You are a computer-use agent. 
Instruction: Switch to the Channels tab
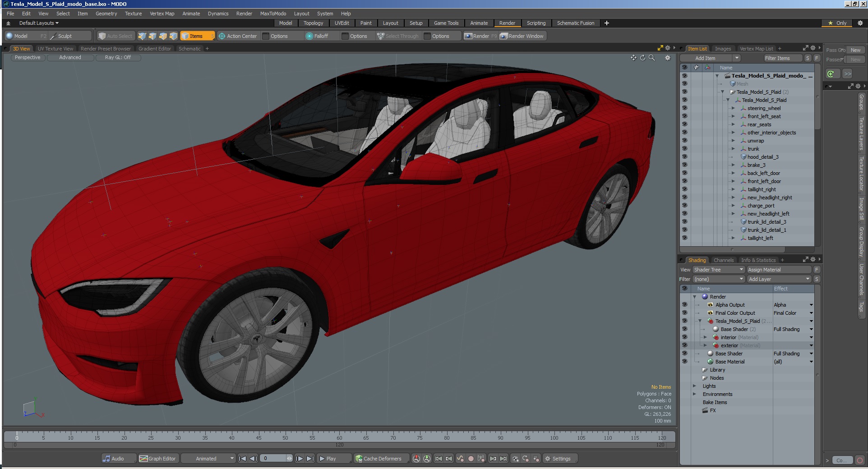724,260
